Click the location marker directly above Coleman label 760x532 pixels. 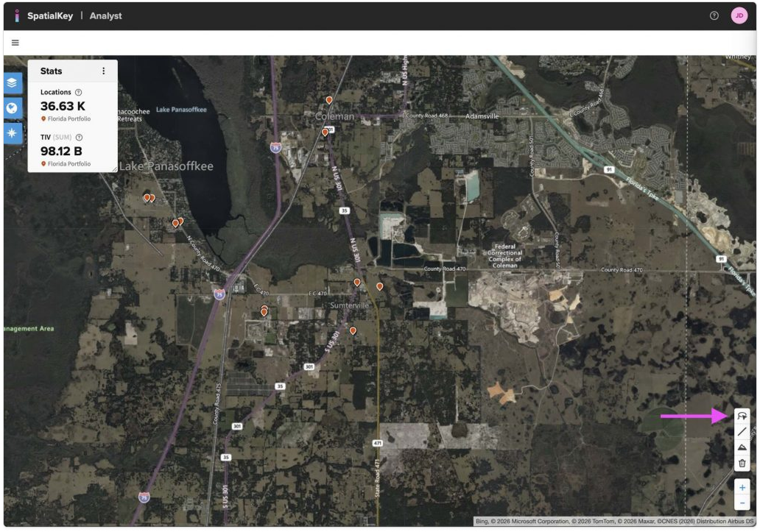(x=329, y=100)
